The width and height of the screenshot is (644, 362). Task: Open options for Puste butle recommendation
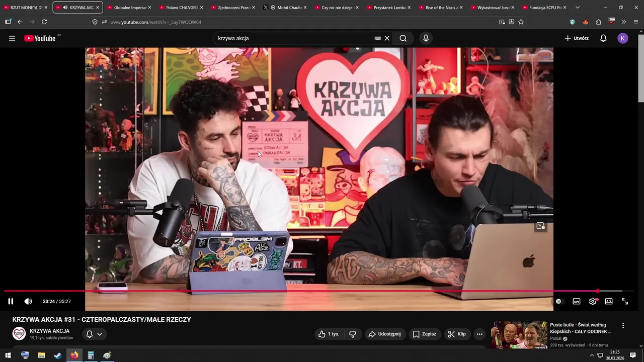click(x=623, y=326)
